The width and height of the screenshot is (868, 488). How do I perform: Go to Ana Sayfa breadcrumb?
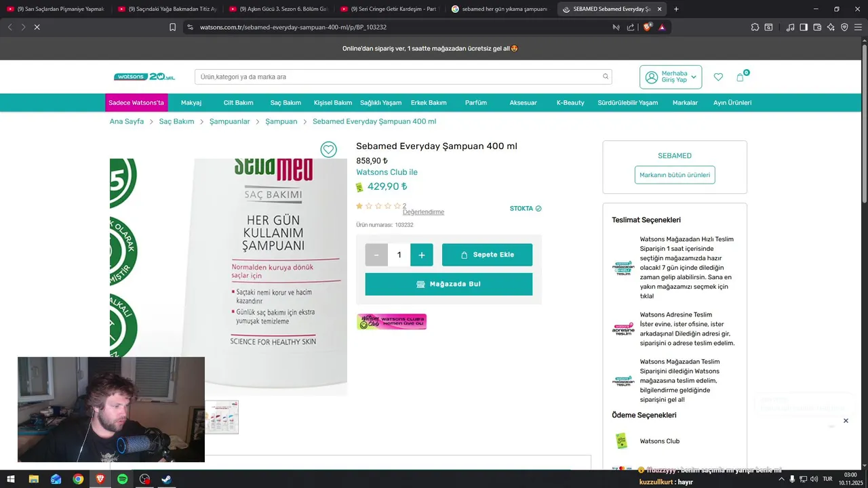pyautogui.click(x=127, y=121)
